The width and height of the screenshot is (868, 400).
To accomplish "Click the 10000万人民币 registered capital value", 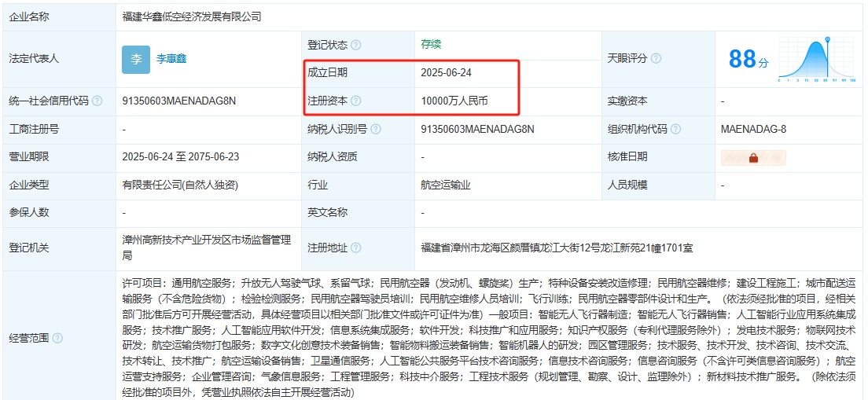I will coord(454,101).
